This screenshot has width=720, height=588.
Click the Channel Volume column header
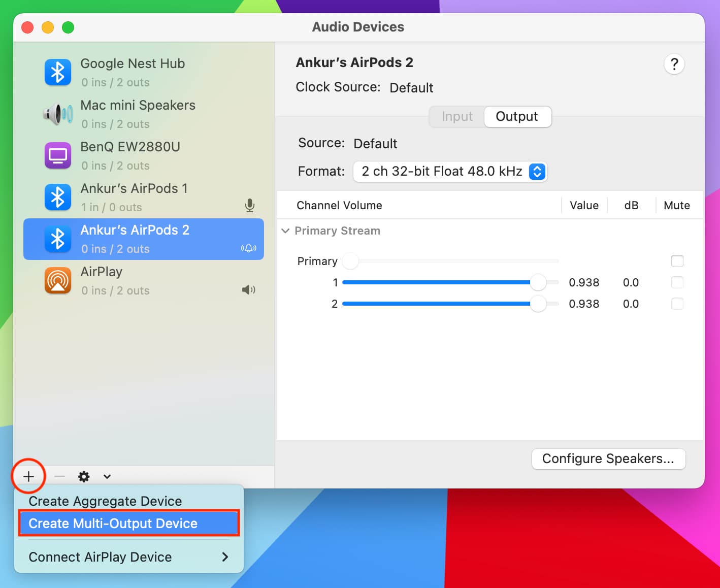tap(339, 205)
